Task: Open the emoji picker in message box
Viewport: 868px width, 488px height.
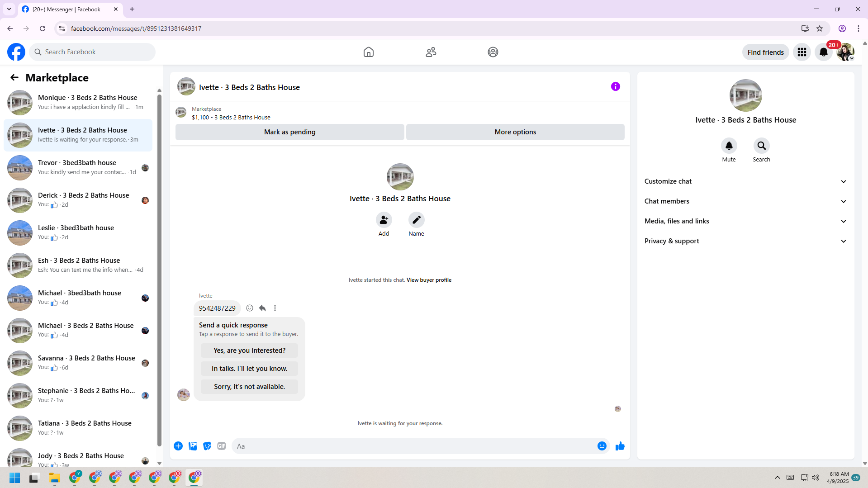Action: (602, 446)
